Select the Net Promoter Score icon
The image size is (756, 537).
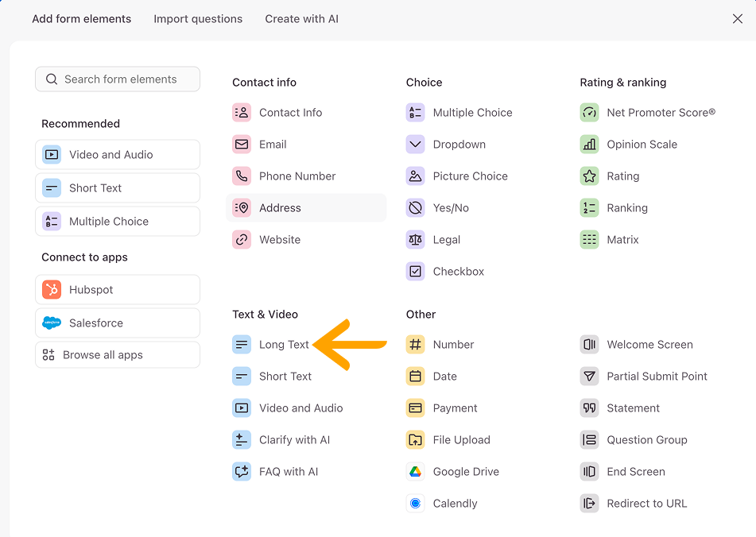589,113
